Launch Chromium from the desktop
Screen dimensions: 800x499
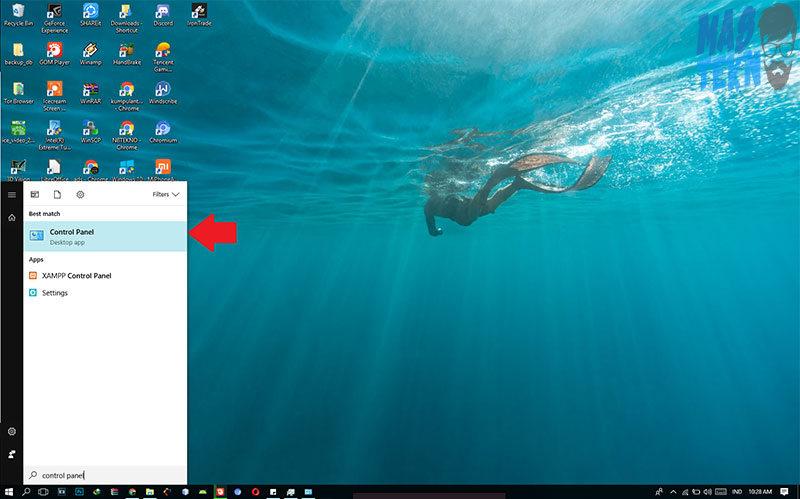tap(163, 132)
